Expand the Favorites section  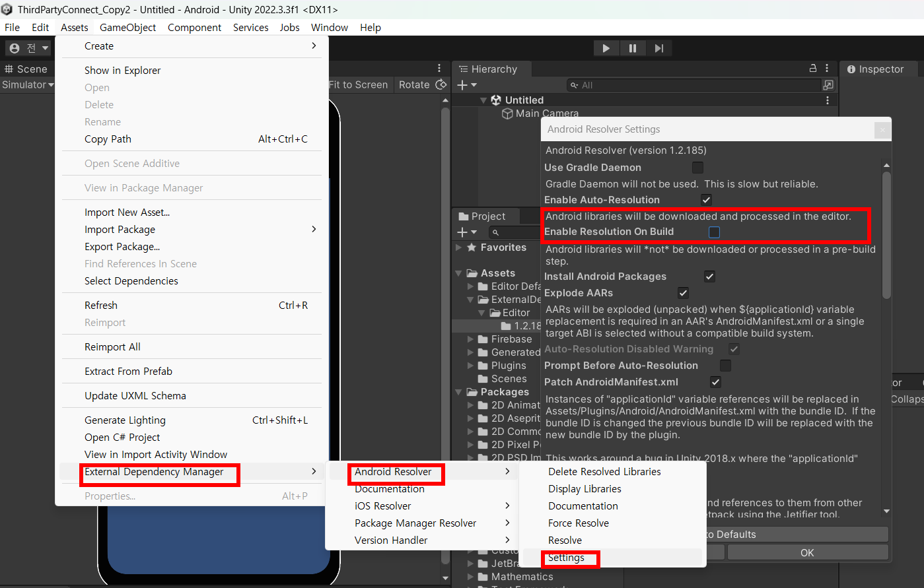459,247
